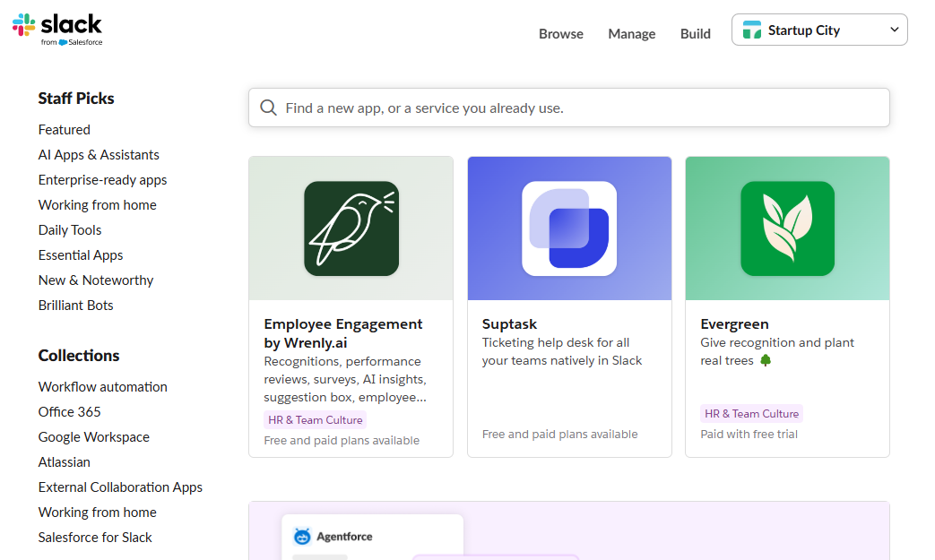This screenshot has height=560, width=935.
Task: Open Brilliant Bots category
Action: (x=75, y=305)
